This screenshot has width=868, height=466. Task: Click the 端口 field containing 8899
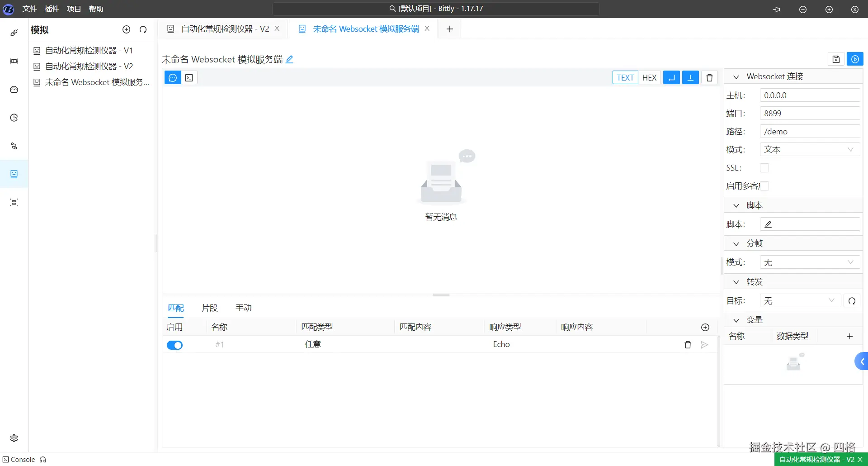point(810,114)
